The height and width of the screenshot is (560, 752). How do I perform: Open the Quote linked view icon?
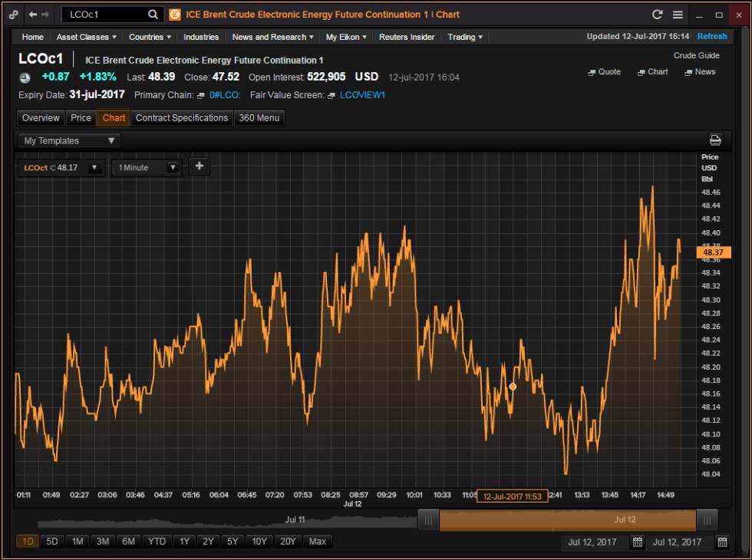click(x=592, y=72)
